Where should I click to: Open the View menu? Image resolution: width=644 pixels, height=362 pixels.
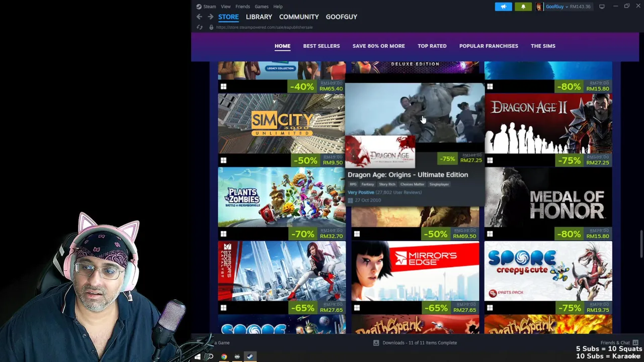pos(225,7)
